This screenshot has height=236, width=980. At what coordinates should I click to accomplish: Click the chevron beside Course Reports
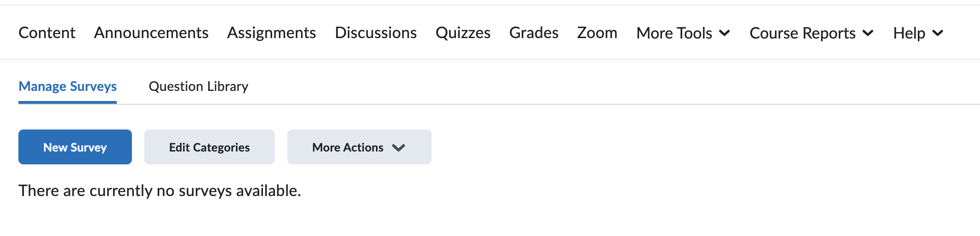(x=868, y=33)
